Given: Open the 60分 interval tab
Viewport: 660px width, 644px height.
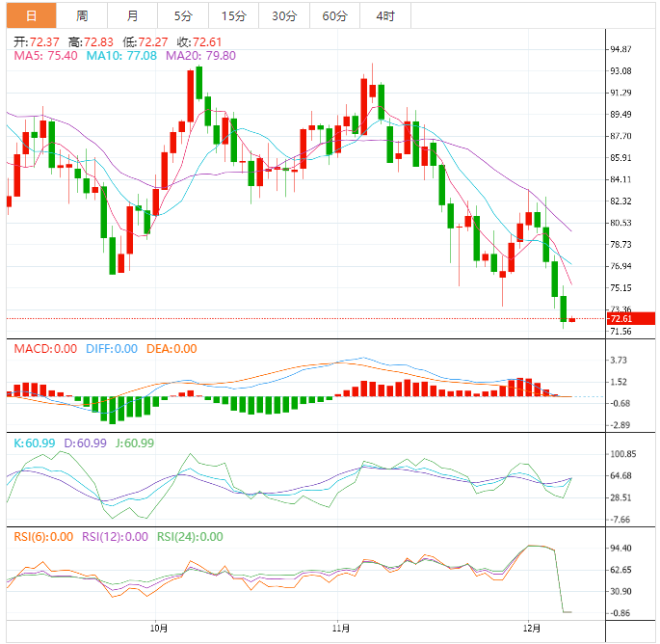Looking at the screenshot, I should (334, 15).
